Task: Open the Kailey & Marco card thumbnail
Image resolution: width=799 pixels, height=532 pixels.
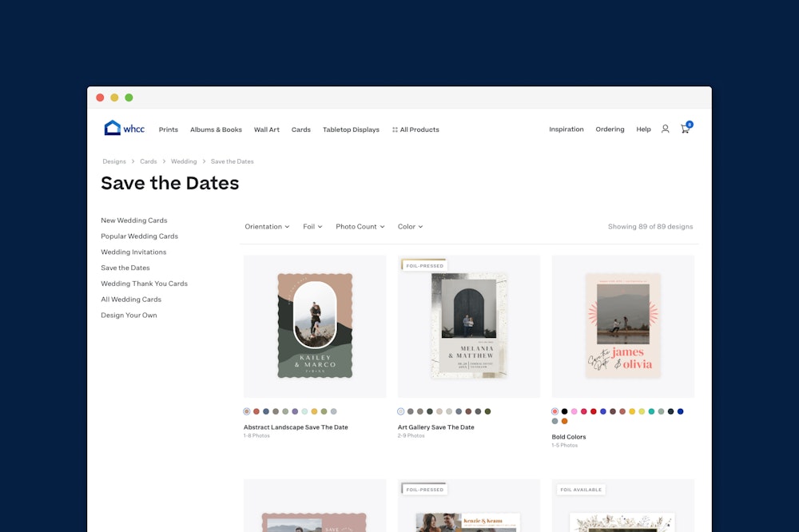Action: (315, 326)
